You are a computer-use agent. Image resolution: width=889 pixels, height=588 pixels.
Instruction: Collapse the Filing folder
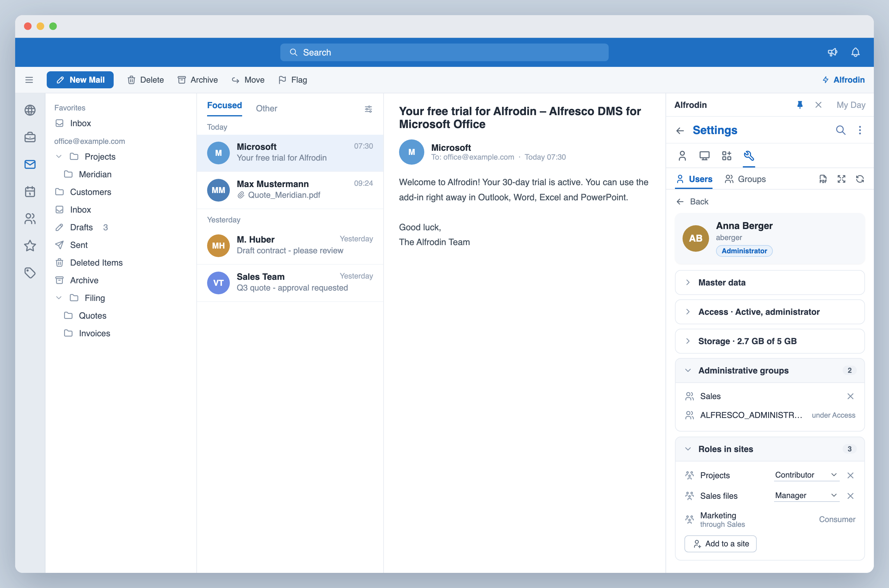[59, 298]
